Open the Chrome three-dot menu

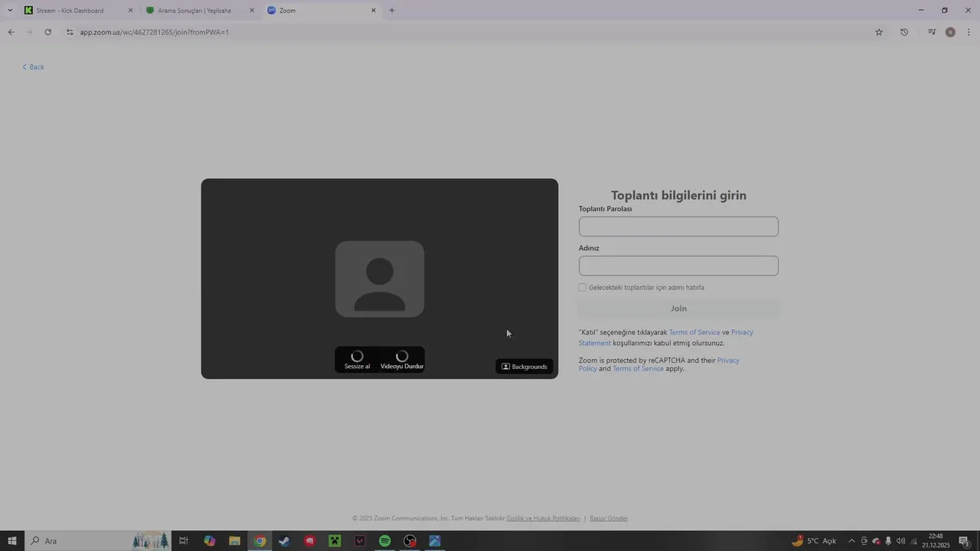point(969,32)
